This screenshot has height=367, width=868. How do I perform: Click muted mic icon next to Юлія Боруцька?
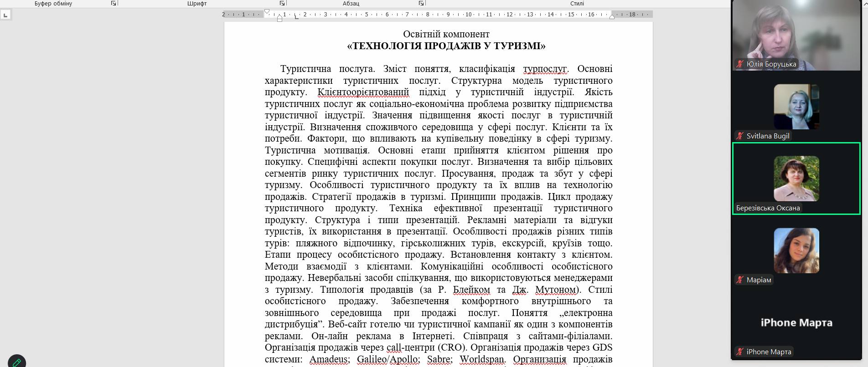click(x=740, y=64)
